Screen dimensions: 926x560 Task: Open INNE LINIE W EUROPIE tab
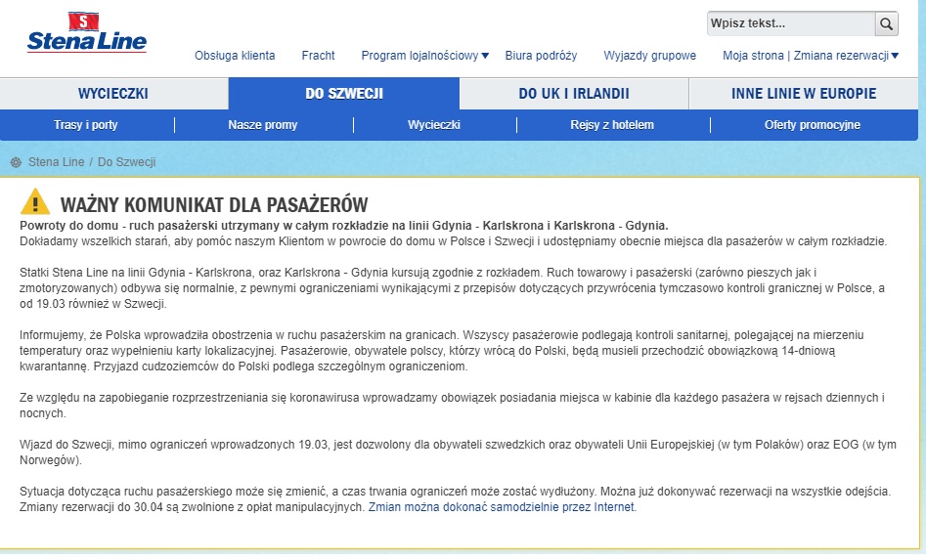point(803,93)
